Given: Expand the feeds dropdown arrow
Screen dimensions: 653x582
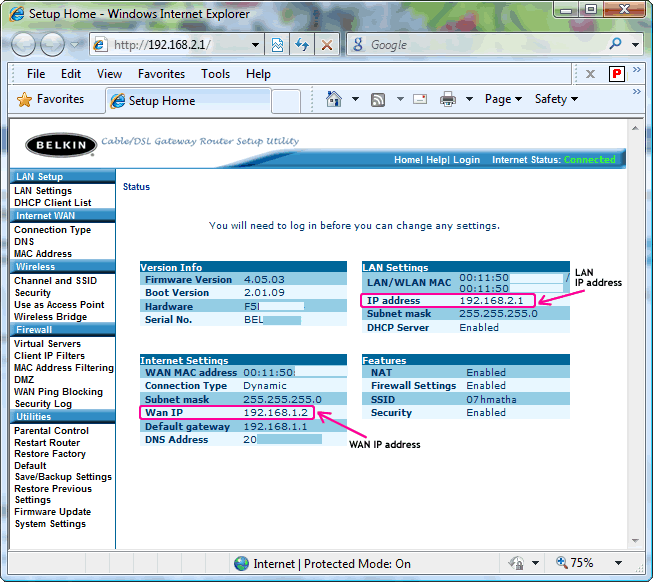Looking at the screenshot, I should [400, 99].
